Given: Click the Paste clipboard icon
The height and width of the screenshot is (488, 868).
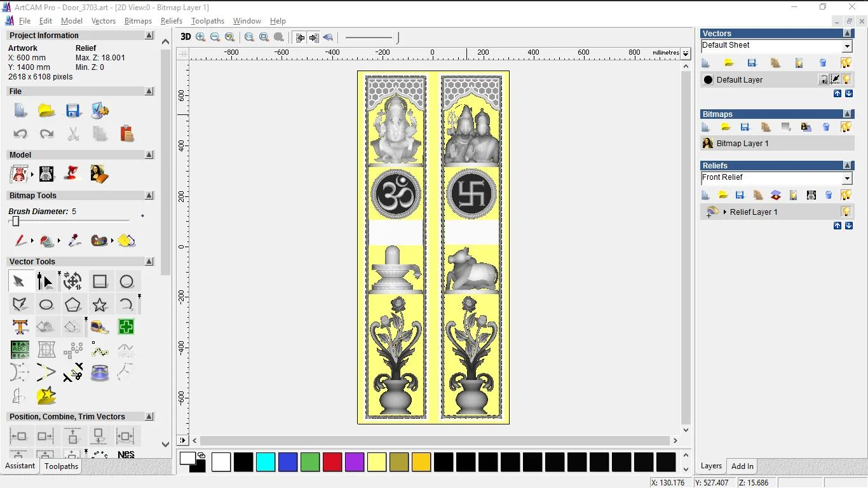Looking at the screenshot, I should (x=127, y=133).
